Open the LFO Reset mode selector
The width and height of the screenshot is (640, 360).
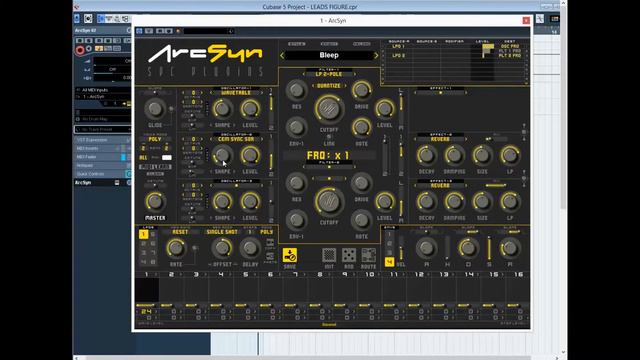(180, 232)
